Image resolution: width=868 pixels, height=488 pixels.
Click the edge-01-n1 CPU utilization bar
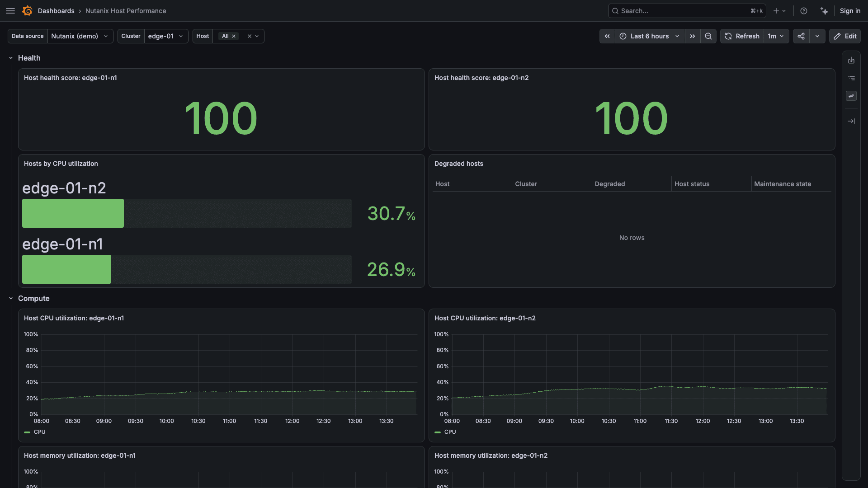pyautogui.click(x=66, y=269)
